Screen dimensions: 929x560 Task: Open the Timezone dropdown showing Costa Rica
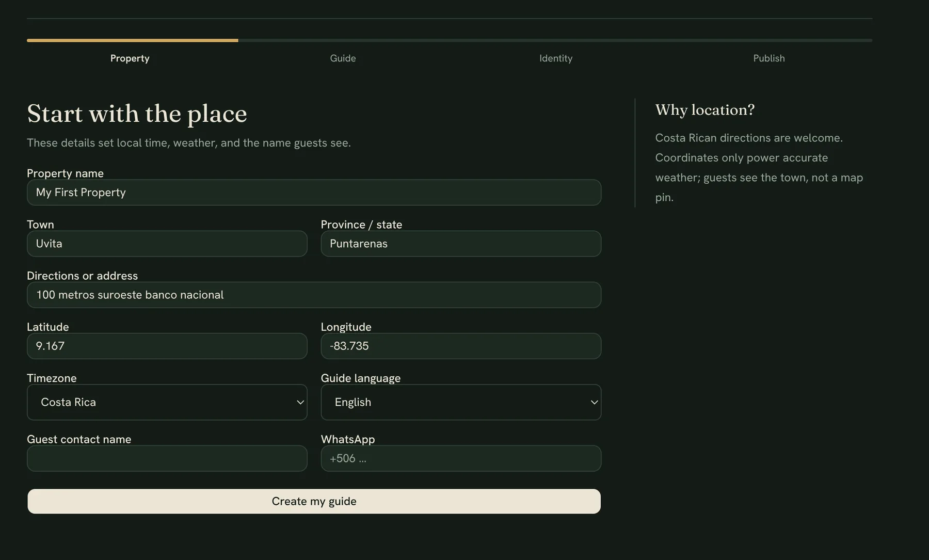167,402
